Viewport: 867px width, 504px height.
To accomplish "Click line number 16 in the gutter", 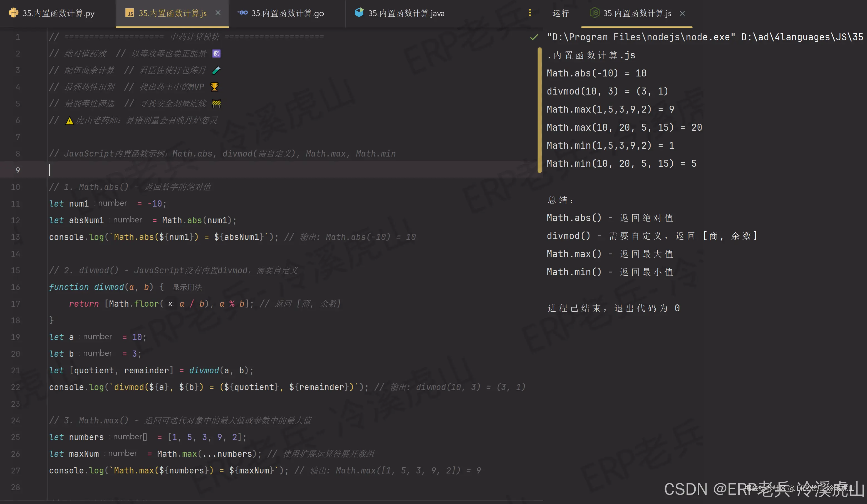I will pyautogui.click(x=16, y=287).
